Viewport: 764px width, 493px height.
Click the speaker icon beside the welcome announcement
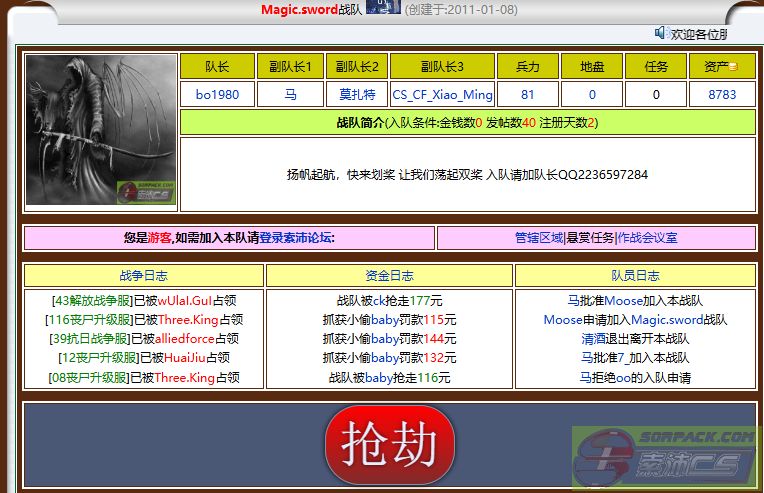click(661, 33)
